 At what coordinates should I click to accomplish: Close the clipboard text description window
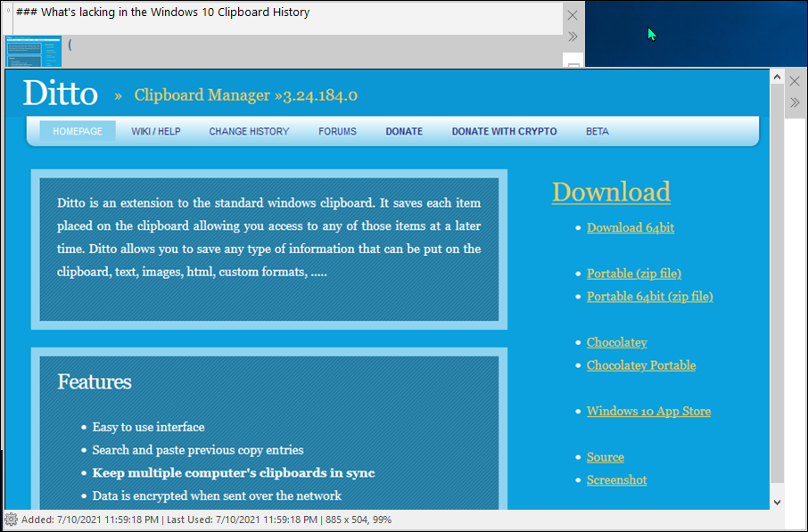pos(573,15)
